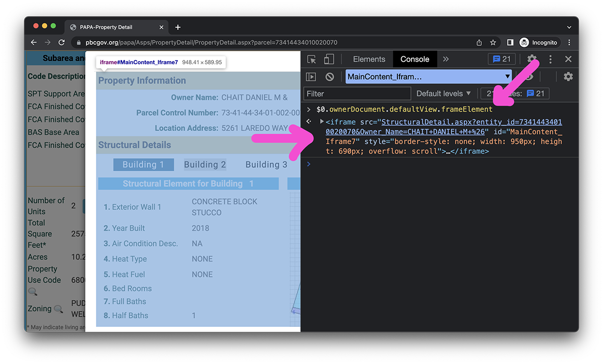Click the browser forward arrow

click(x=48, y=43)
